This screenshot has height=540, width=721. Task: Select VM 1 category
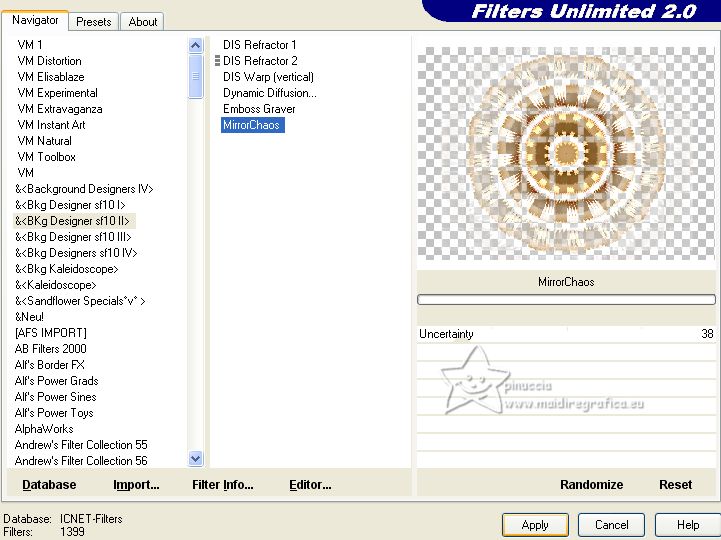pyautogui.click(x=30, y=45)
